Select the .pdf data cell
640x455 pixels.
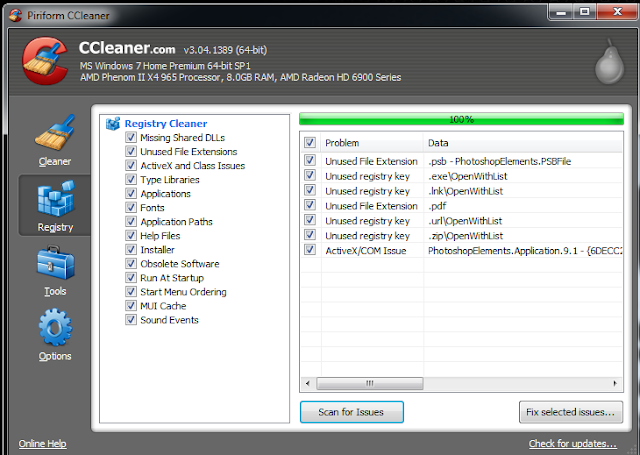click(x=437, y=206)
